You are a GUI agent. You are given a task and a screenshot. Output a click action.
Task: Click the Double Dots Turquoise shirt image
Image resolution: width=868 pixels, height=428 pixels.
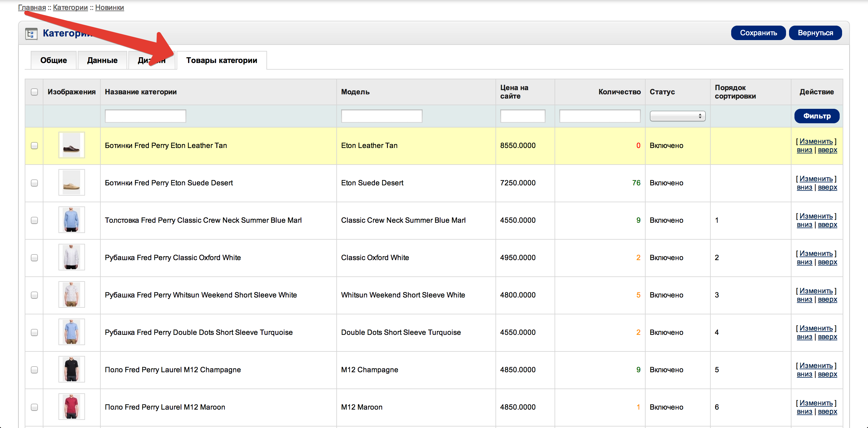pyautogui.click(x=71, y=332)
